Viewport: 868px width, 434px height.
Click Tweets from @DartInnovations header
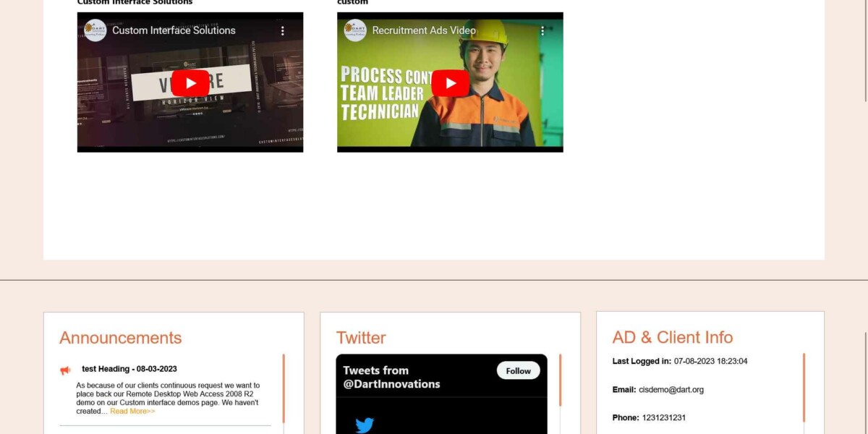pos(391,377)
